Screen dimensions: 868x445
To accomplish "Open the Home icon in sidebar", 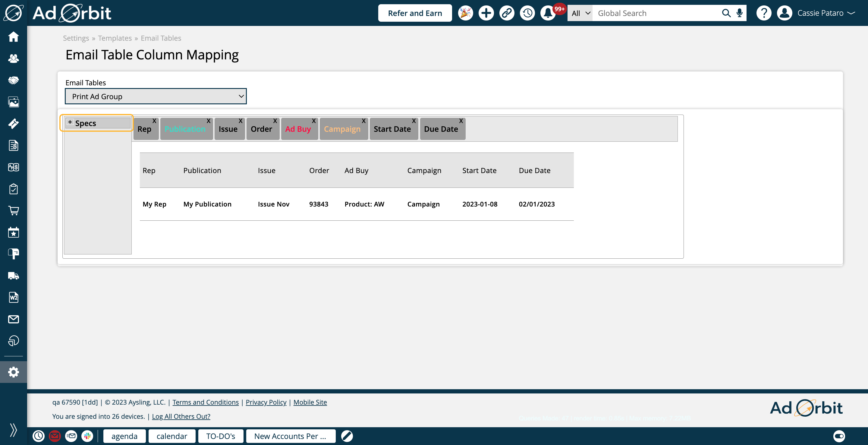I will 14,36.
